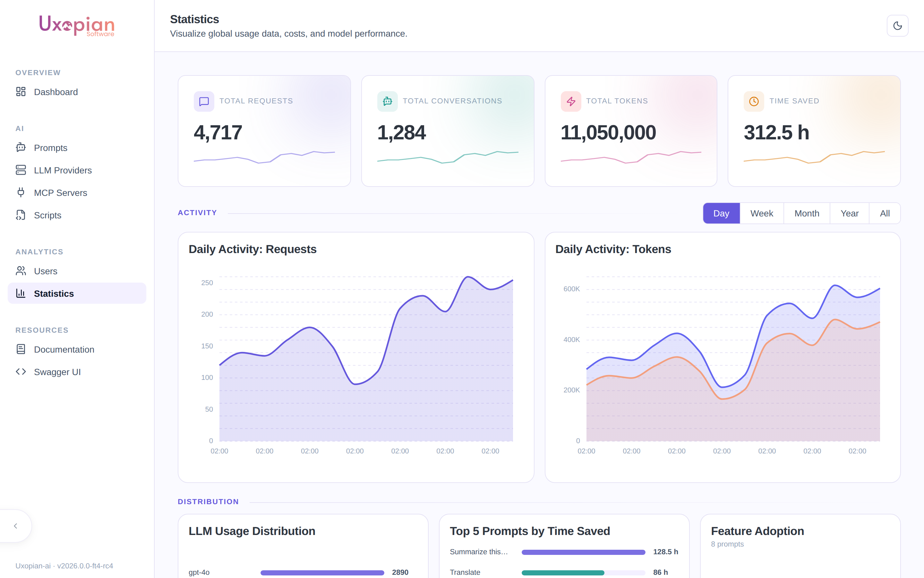The width and height of the screenshot is (924, 578).
Task: Toggle dark mode with the moon button
Action: pos(897,26)
